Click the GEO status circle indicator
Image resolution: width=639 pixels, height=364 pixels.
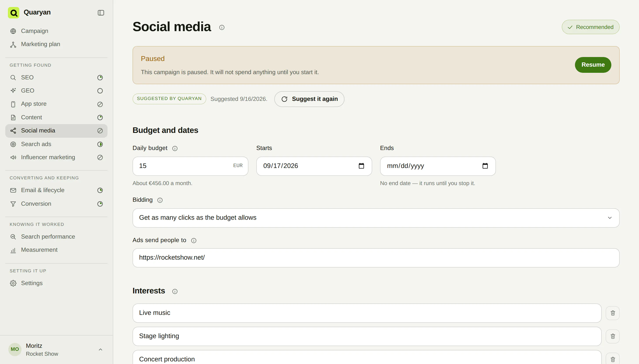click(100, 91)
